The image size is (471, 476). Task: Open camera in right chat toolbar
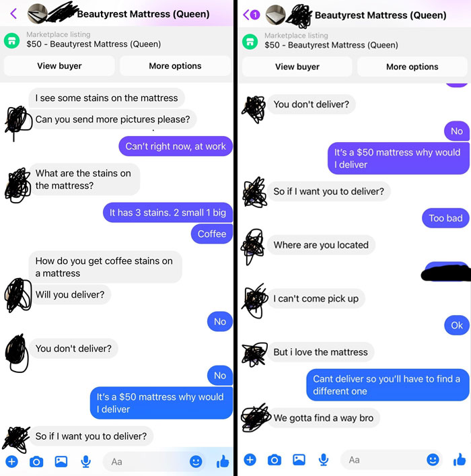click(275, 460)
